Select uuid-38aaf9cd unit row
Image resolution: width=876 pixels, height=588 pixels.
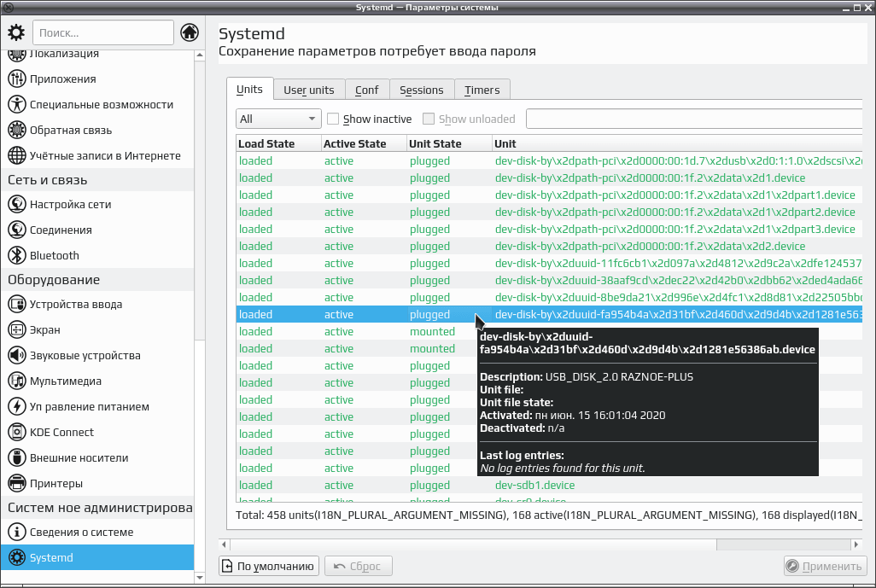pos(549,280)
